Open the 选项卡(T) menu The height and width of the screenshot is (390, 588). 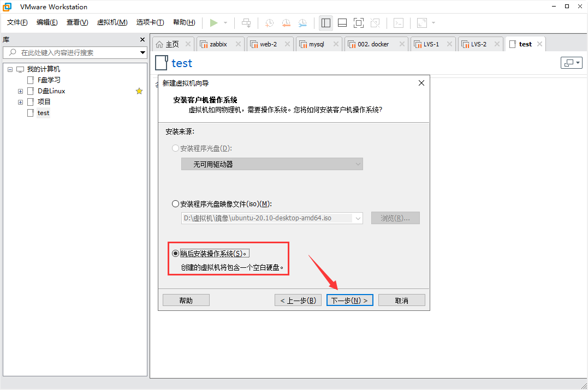pyautogui.click(x=150, y=22)
